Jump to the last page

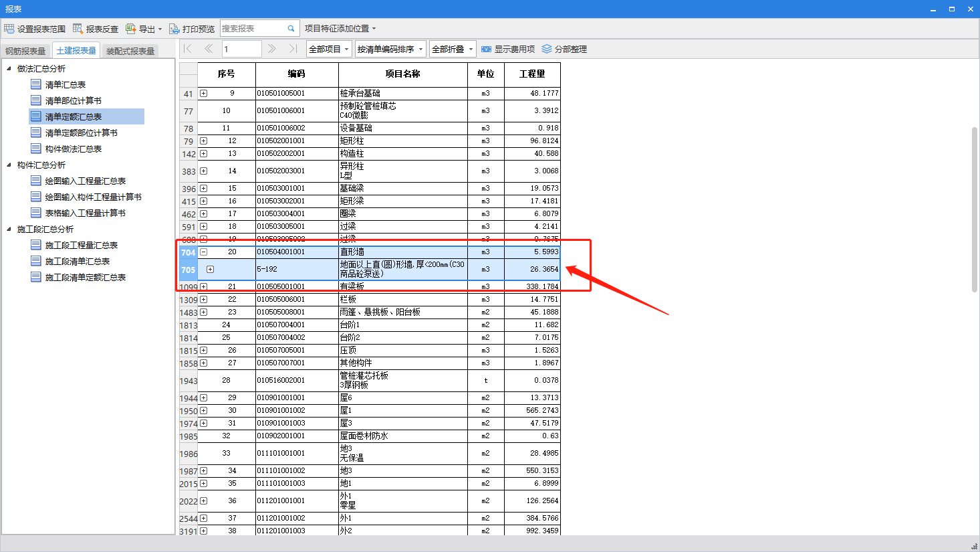point(293,48)
